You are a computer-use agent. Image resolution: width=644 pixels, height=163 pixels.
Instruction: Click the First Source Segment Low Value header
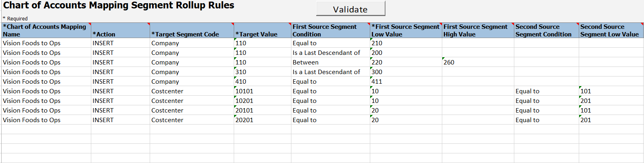(405, 30)
